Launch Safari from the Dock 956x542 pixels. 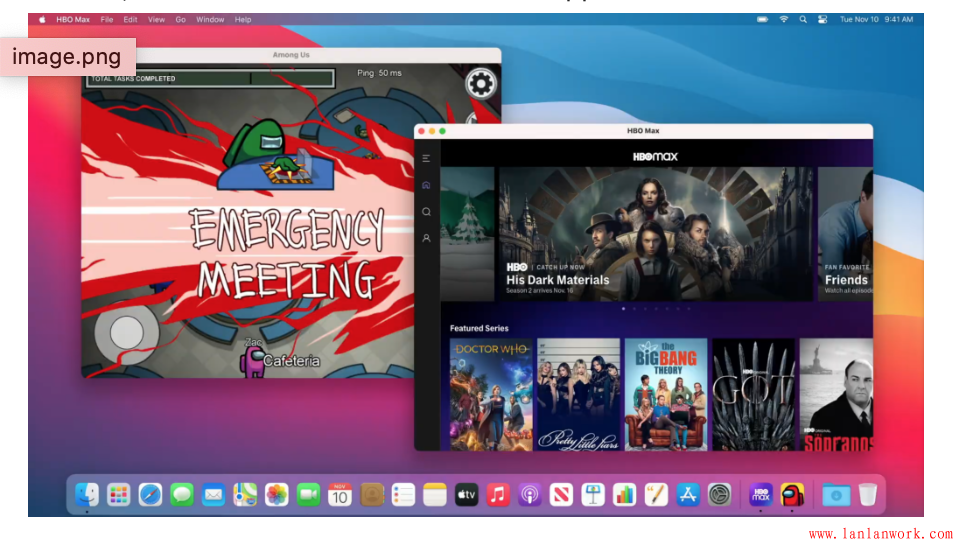[x=150, y=494]
